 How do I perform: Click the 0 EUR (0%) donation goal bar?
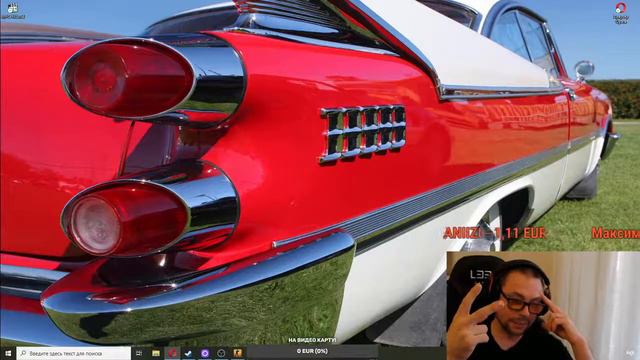click(x=312, y=351)
